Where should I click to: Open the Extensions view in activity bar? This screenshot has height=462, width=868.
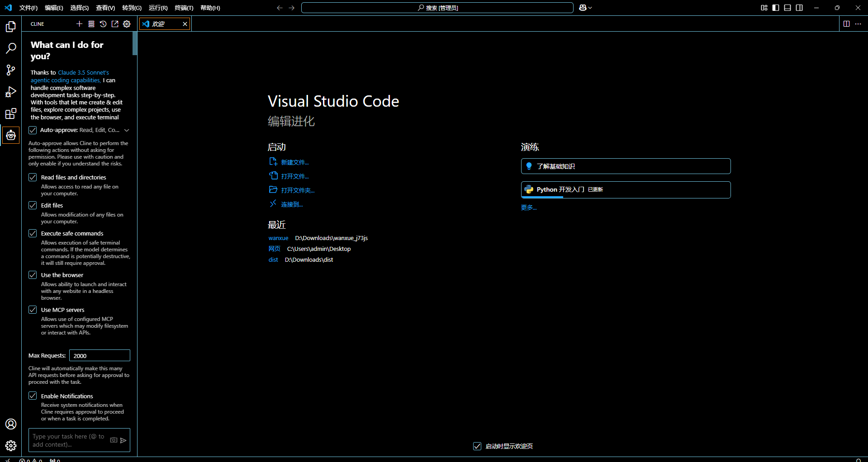11,113
